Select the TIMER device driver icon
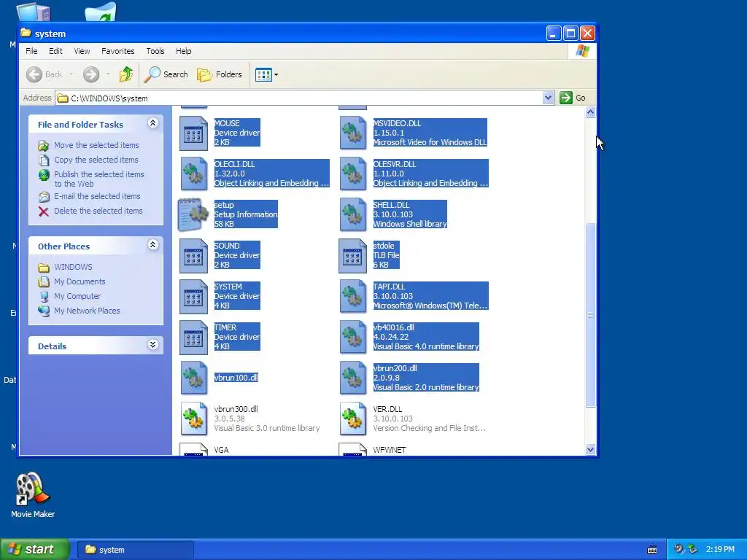The image size is (747, 560). tap(193, 338)
